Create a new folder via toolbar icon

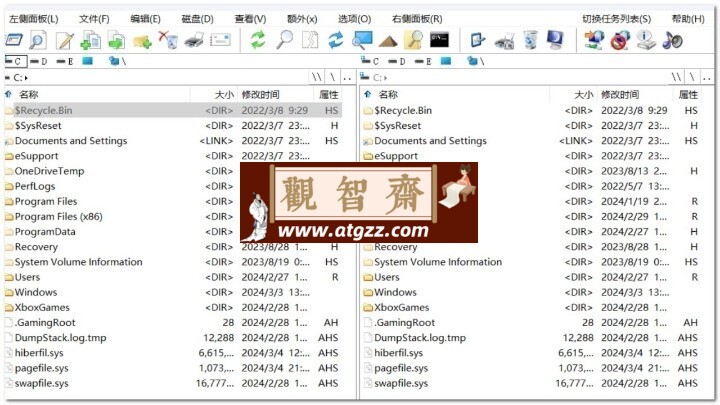tap(142, 41)
